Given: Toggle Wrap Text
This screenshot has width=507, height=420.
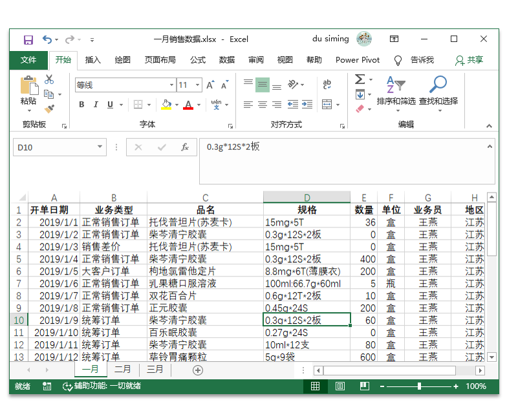Looking at the screenshot, I should pos(327,85).
